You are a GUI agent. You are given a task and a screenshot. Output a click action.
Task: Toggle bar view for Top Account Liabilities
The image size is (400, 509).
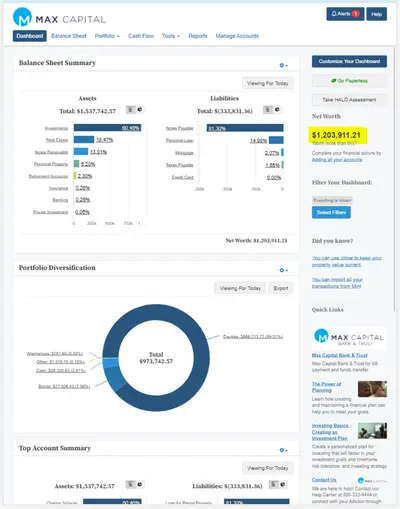(x=273, y=484)
